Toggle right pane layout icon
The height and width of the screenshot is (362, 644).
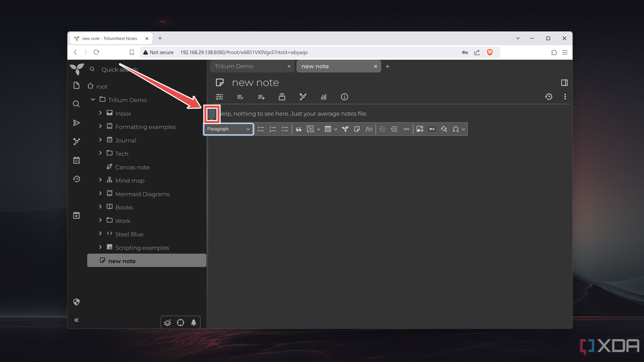pyautogui.click(x=564, y=83)
